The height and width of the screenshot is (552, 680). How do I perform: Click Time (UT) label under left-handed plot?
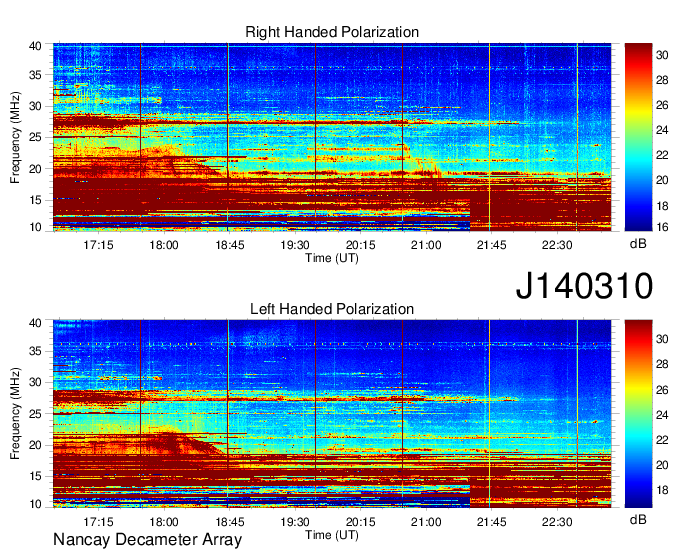332,535
